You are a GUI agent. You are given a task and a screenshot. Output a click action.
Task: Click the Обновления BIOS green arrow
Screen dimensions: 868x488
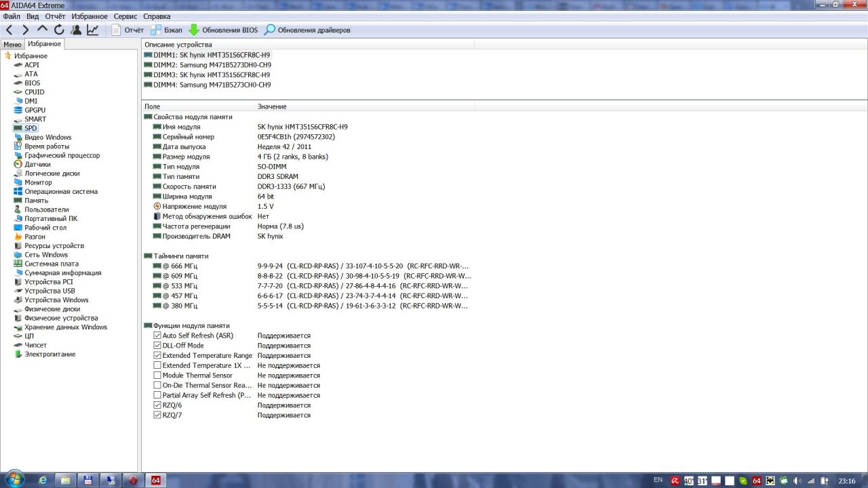194,30
